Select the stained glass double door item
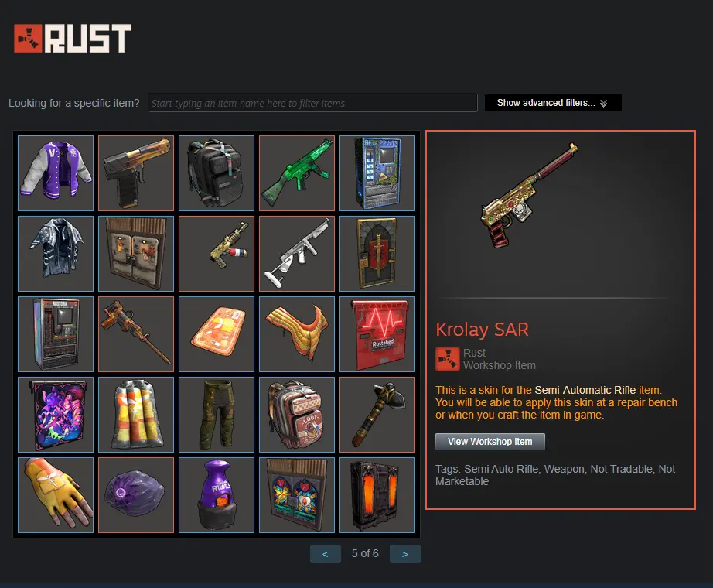 coord(297,495)
